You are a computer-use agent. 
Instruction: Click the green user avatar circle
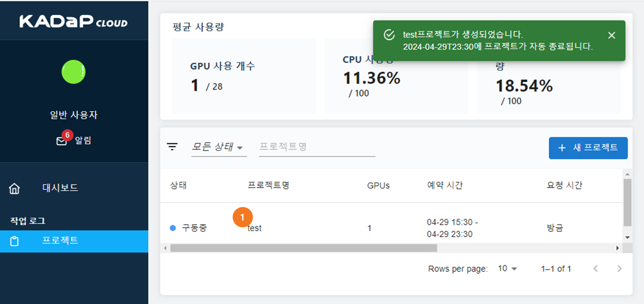coord(73,72)
